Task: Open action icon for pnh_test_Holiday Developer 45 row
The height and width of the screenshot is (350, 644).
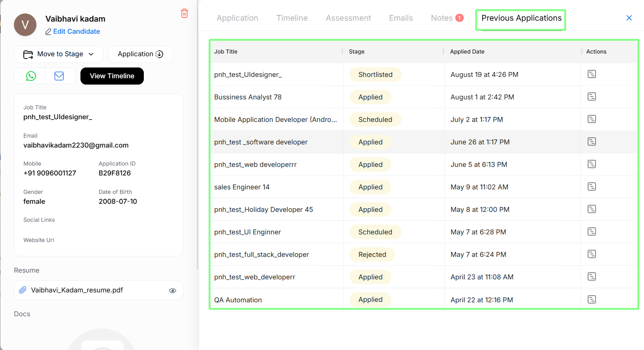Action: pyautogui.click(x=592, y=209)
